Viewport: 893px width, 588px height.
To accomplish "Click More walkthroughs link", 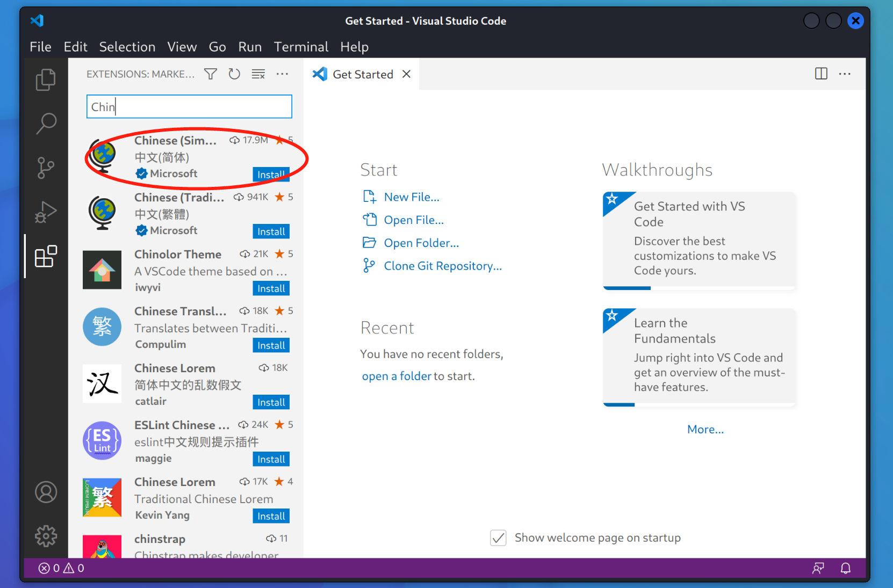I will coord(705,430).
